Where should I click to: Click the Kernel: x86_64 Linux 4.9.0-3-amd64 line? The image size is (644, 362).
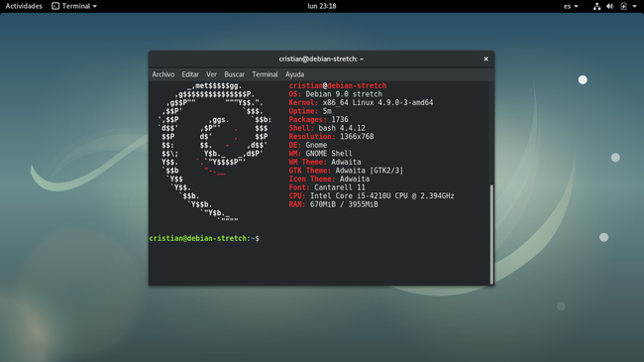click(361, 102)
